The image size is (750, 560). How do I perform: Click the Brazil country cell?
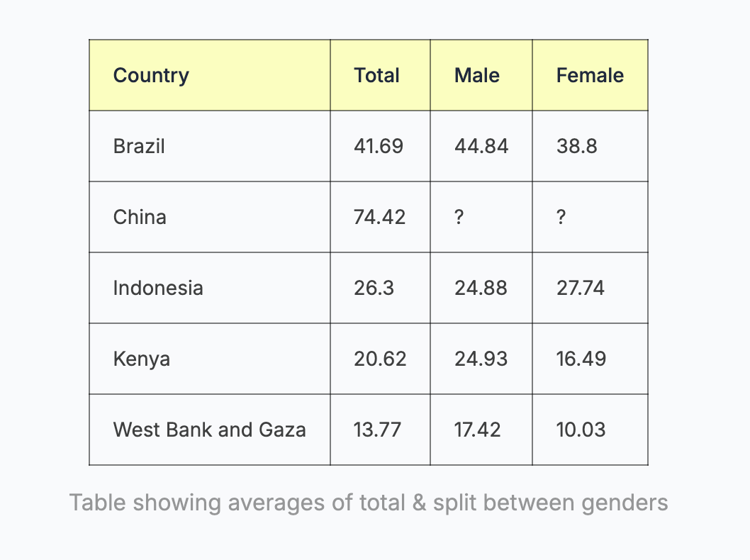point(139,146)
